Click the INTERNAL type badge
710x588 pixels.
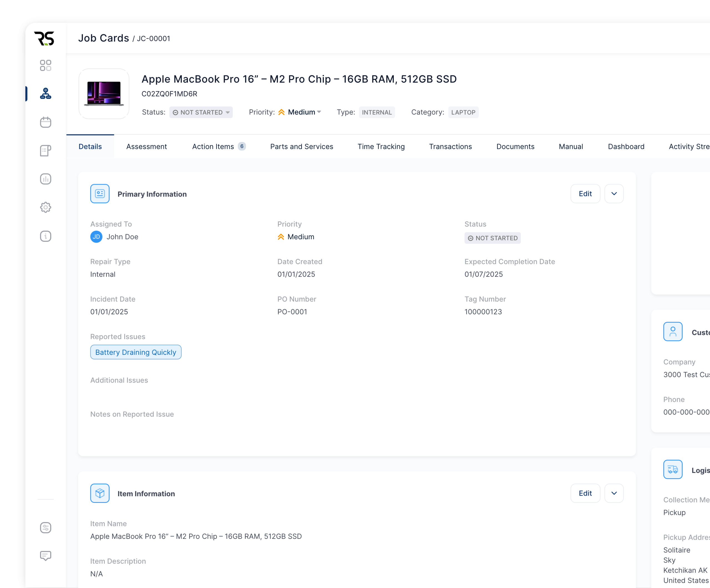[377, 112]
